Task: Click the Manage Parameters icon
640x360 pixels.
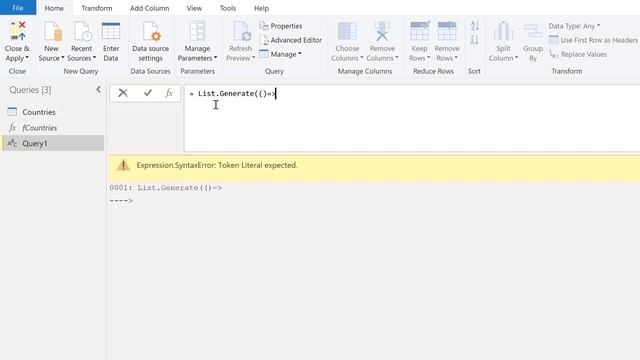Action: click(198, 31)
